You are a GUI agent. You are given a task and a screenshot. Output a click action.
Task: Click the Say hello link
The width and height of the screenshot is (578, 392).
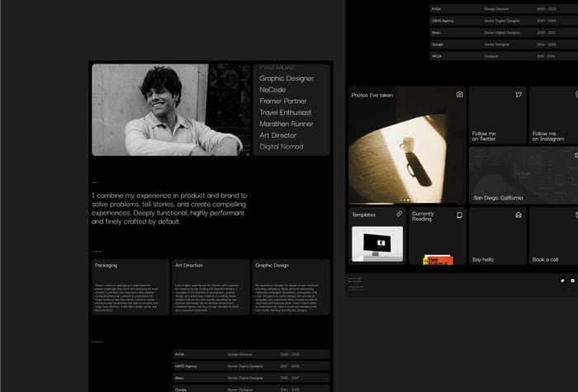click(497, 236)
